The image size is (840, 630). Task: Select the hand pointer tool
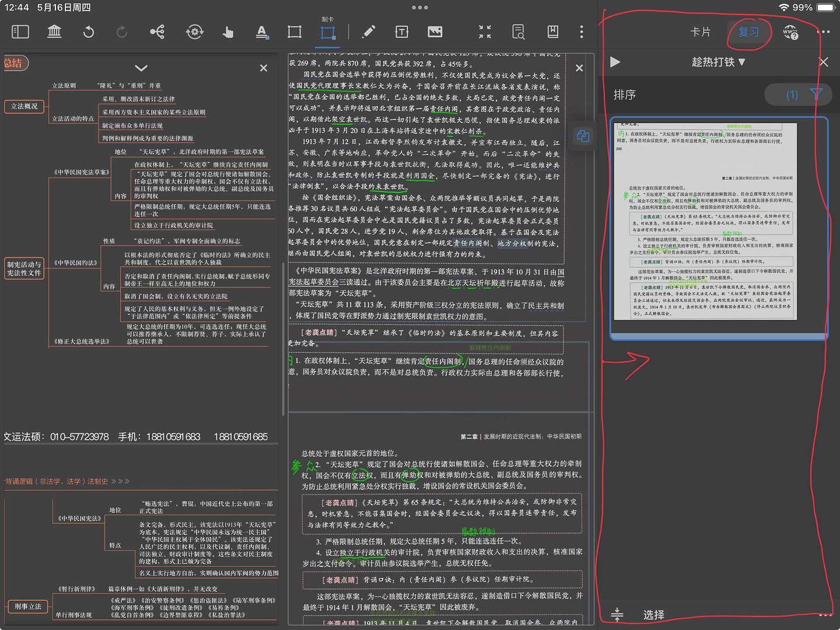(x=228, y=32)
